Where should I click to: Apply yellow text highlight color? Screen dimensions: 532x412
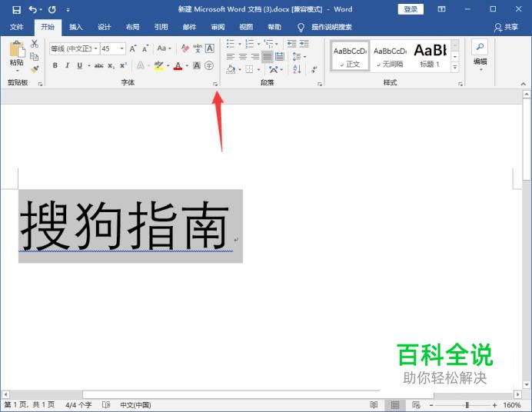[158, 65]
